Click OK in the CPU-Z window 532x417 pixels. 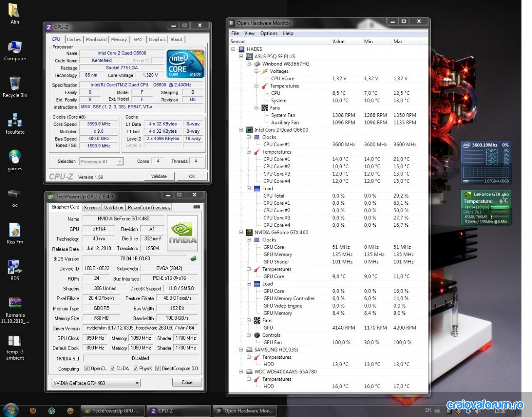(x=192, y=176)
